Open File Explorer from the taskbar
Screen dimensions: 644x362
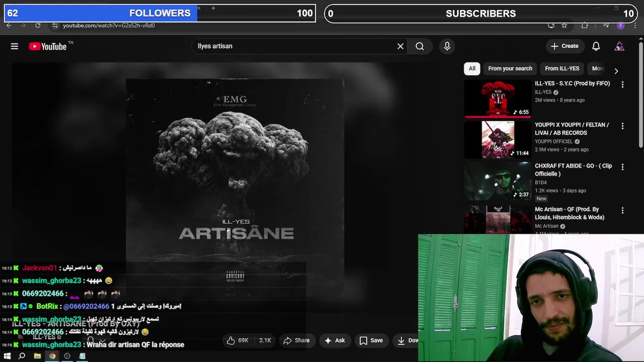tap(37, 356)
